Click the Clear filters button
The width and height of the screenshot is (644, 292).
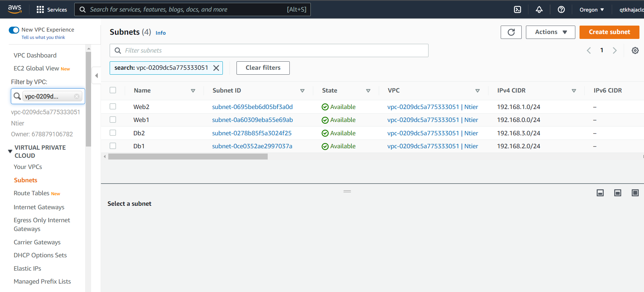coord(263,68)
